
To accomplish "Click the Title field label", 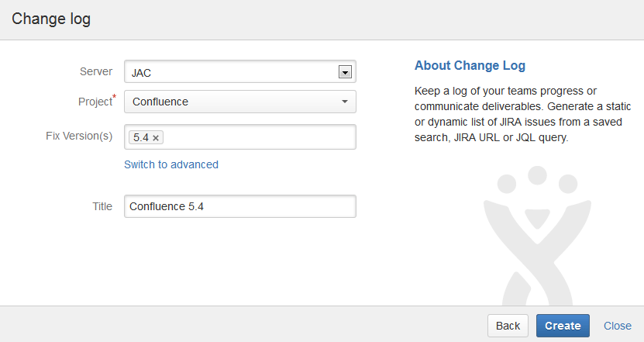I will (102, 206).
